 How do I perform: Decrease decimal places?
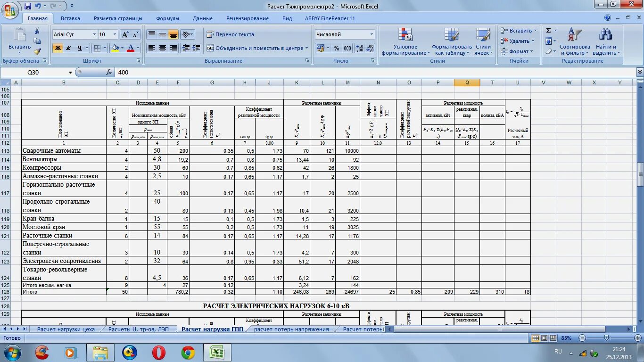370,48
